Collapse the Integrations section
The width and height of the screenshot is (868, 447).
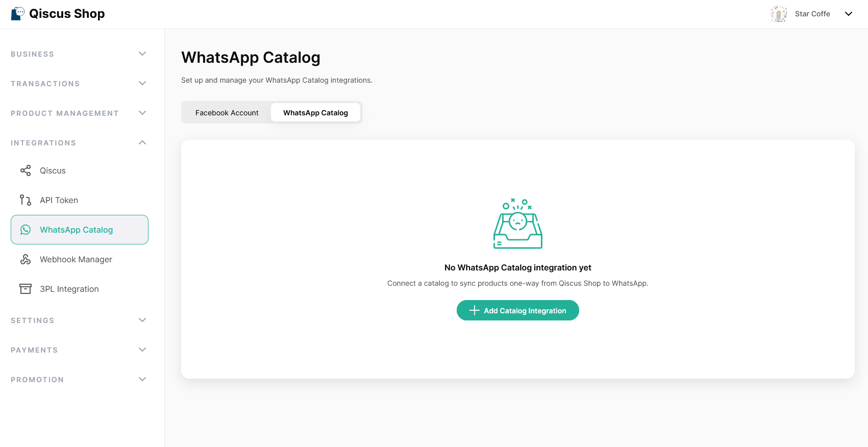tap(142, 142)
